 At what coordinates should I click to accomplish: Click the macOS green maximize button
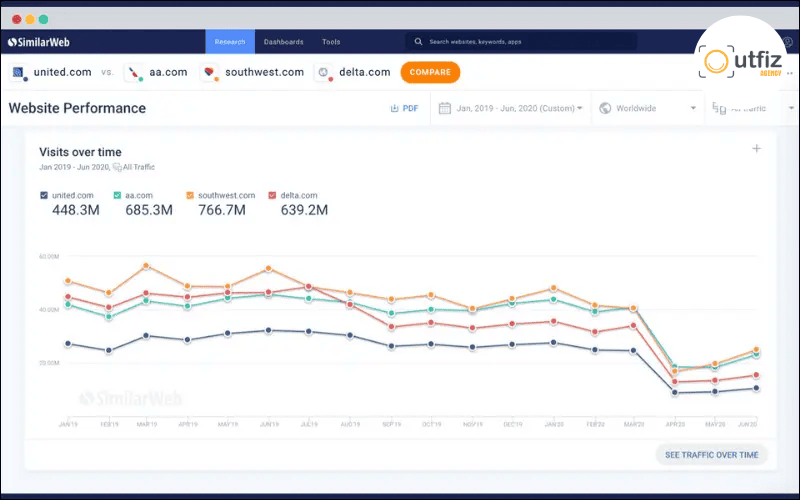click(x=43, y=19)
